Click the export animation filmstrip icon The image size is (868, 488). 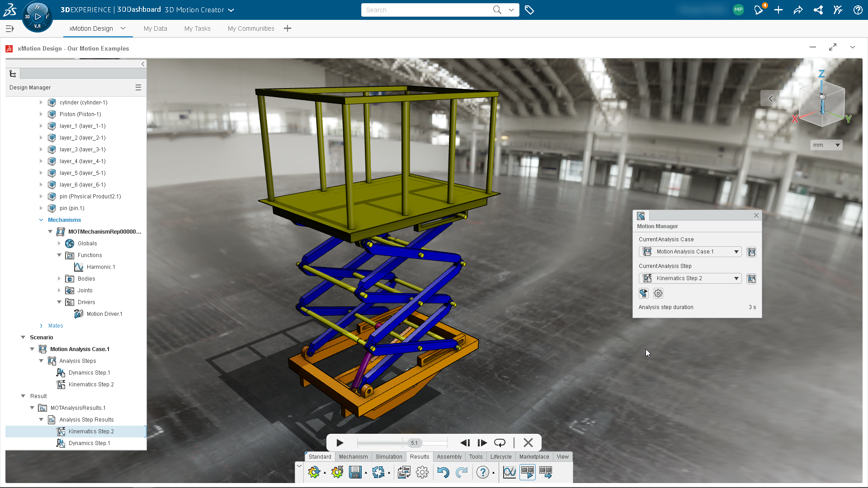click(x=546, y=473)
